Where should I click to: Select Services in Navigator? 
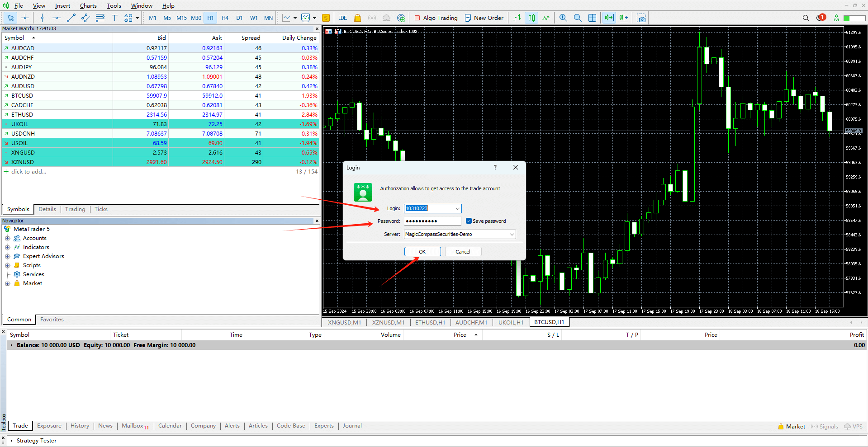tap(33, 274)
